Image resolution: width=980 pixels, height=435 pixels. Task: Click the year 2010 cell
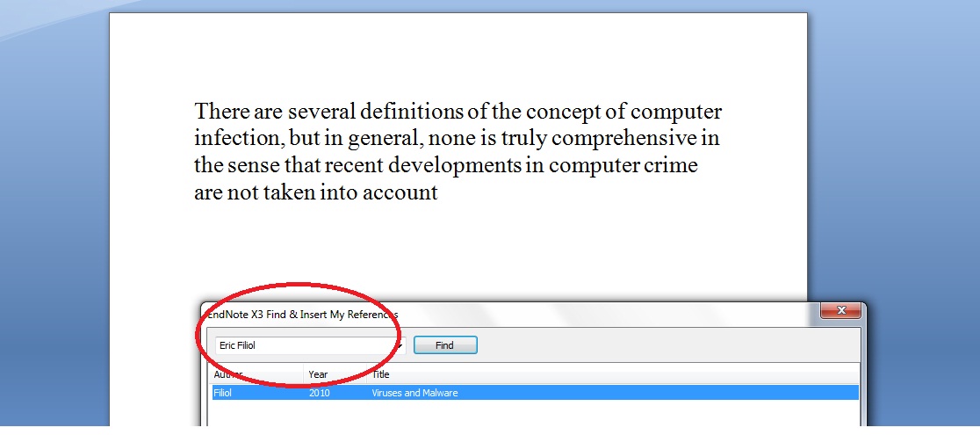pos(320,393)
